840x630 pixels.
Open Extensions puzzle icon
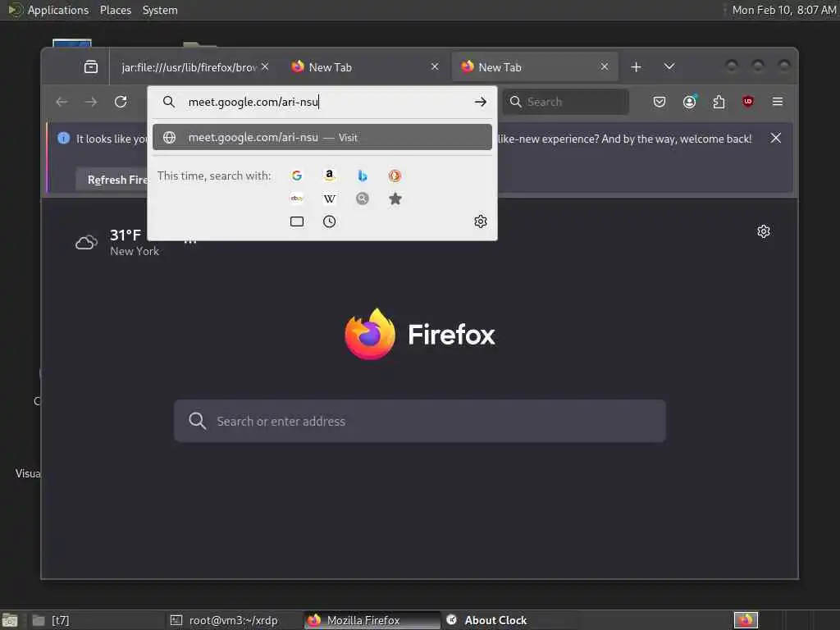coord(719,102)
